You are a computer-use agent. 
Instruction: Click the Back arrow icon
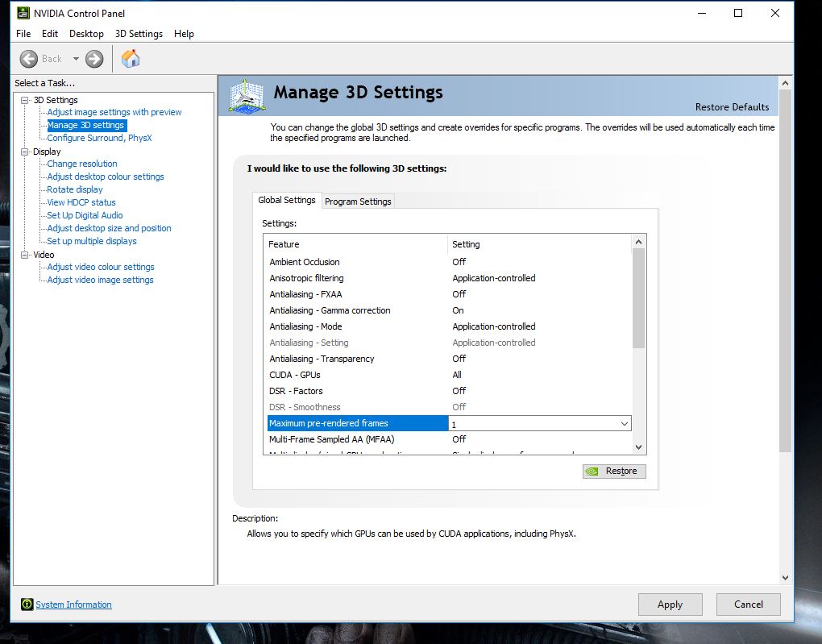(29, 59)
